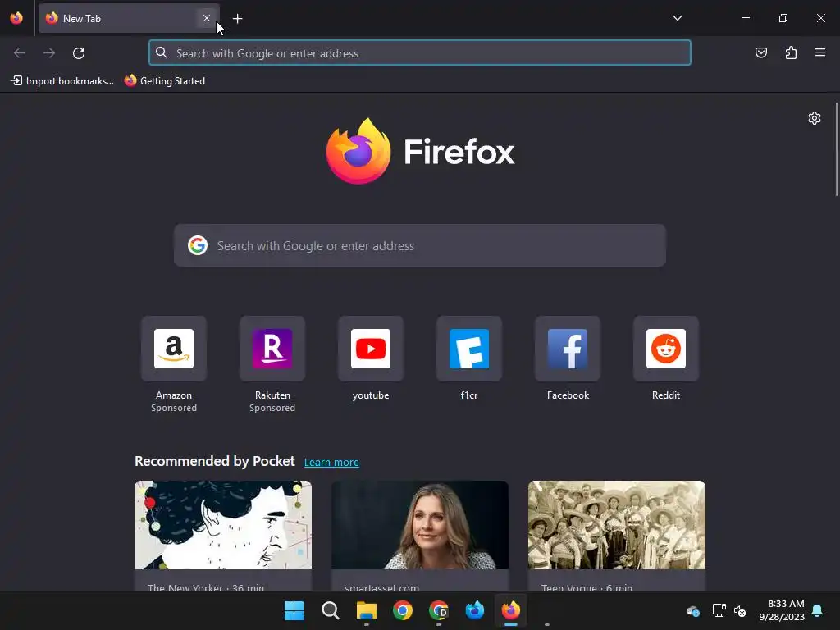Go back with the back arrow
This screenshot has width=840, height=630.
click(20, 53)
